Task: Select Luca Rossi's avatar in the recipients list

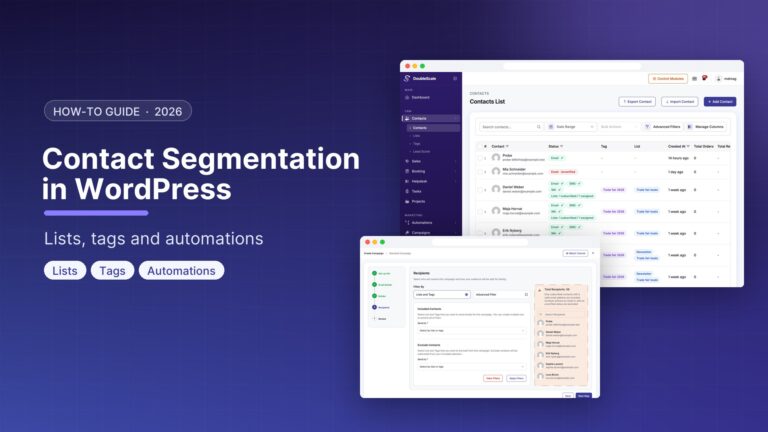Action: pos(540,376)
